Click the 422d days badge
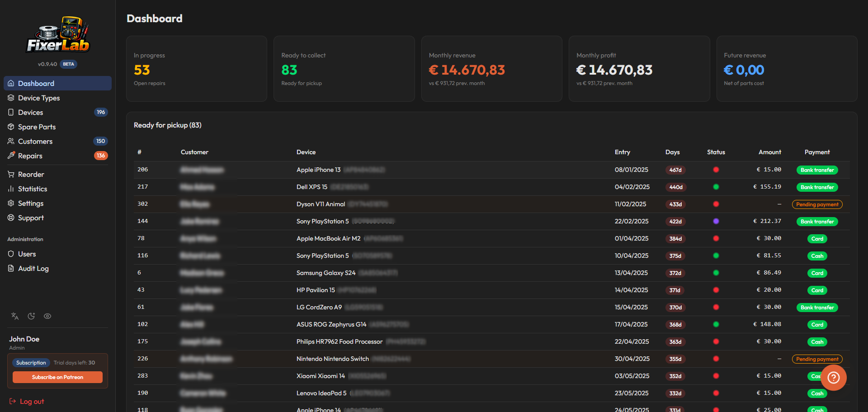 pyautogui.click(x=675, y=222)
